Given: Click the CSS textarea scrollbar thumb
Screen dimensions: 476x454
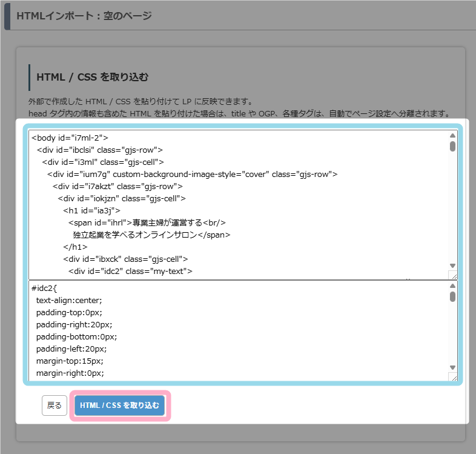Looking at the screenshot, I should [452, 296].
